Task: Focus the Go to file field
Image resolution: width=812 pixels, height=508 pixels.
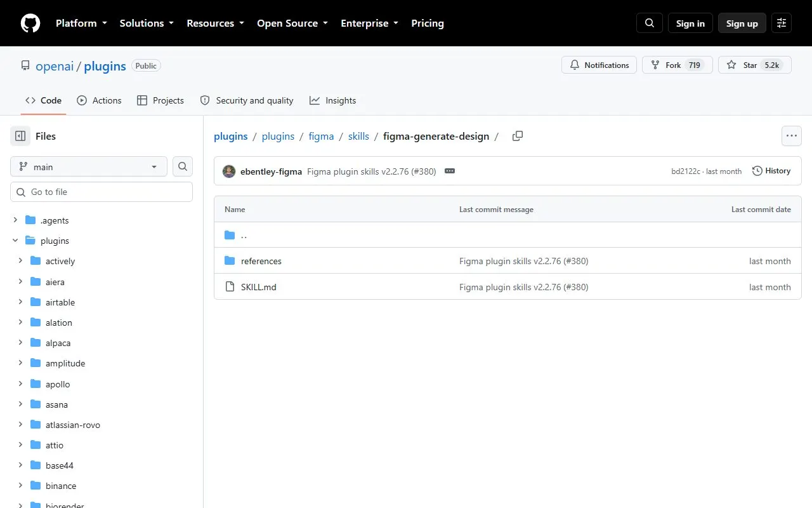Action: pos(101,192)
